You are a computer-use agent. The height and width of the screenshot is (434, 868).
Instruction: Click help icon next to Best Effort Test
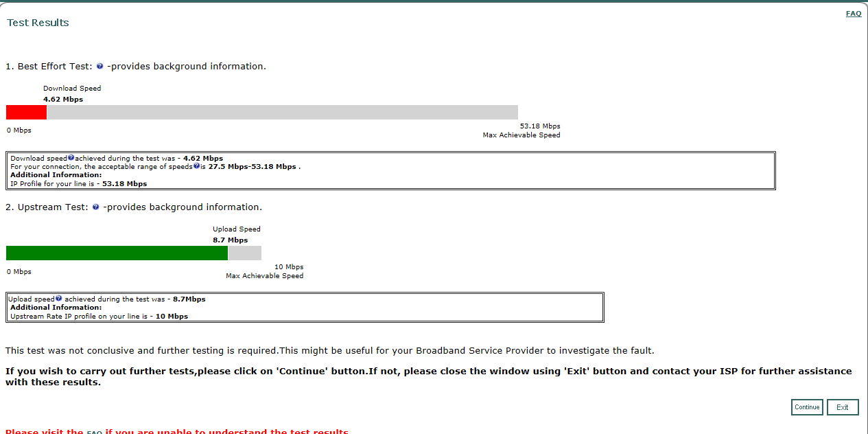[100, 67]
